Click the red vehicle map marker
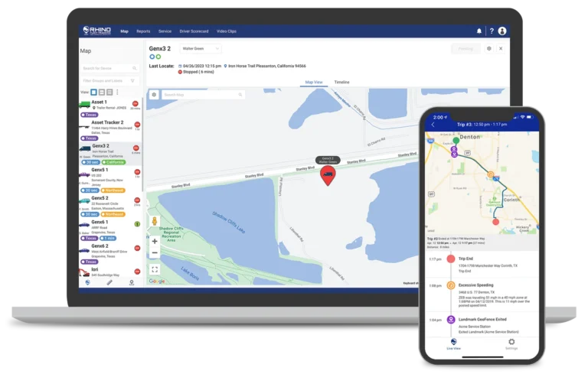The height and width of the screenshot is (374, 588). 327,175
